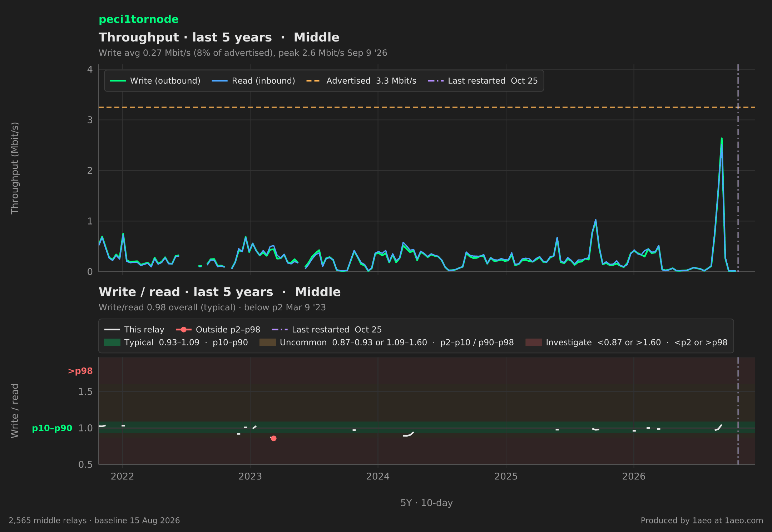Viewport: 772px width, 532px height.
Task: Click the Throughput (Mbit/s) y-axis title
Action: tap(15, 168)
